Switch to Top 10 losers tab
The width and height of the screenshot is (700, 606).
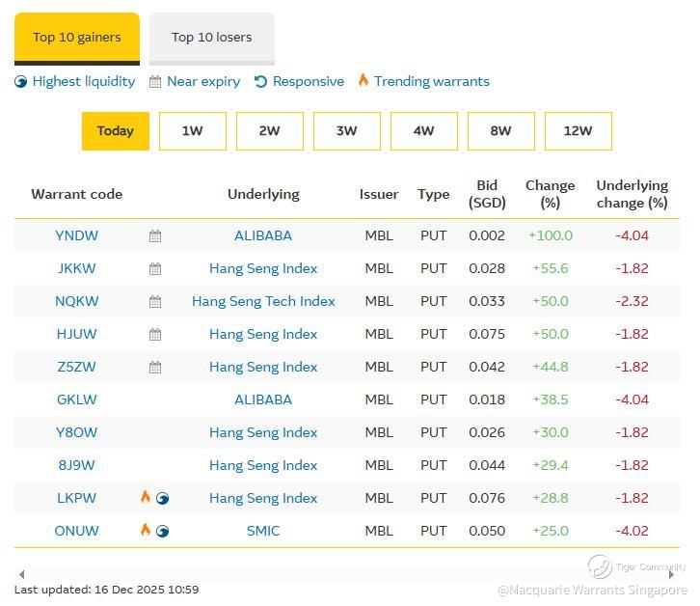point(212,38)
